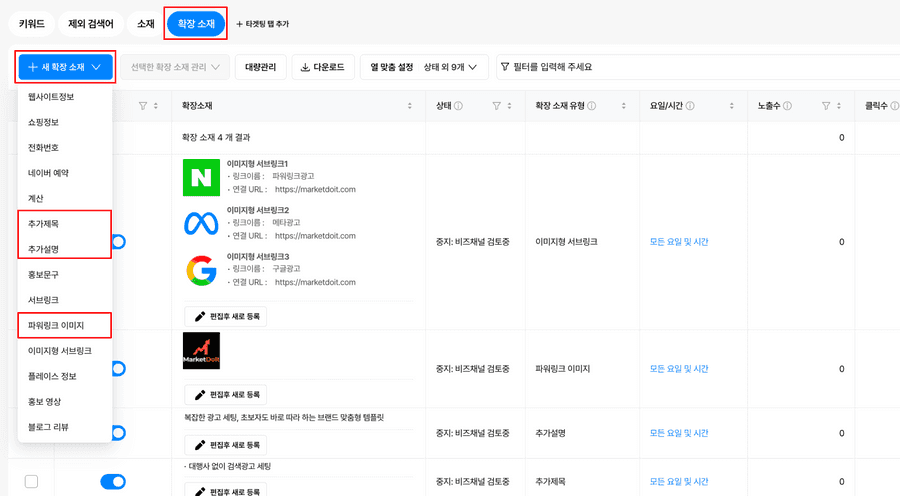Screen dimensions: 900x496
Task: Open the 키워드 tab
Action: (32, 24)
